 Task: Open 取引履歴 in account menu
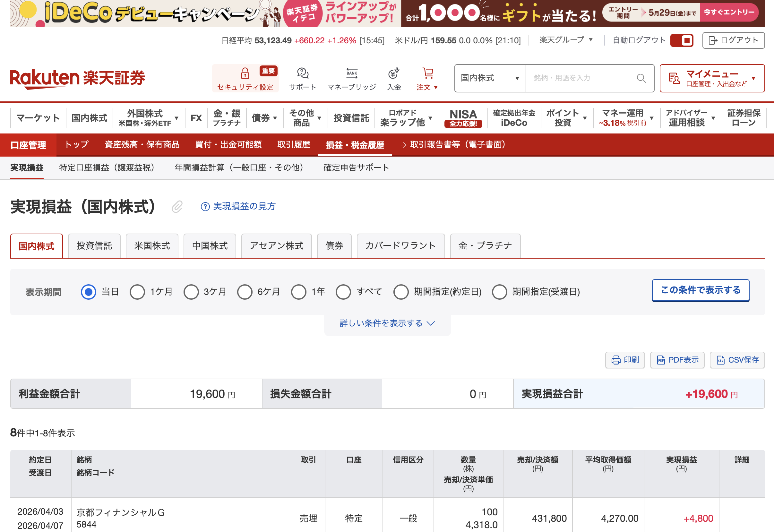point(294,145)
